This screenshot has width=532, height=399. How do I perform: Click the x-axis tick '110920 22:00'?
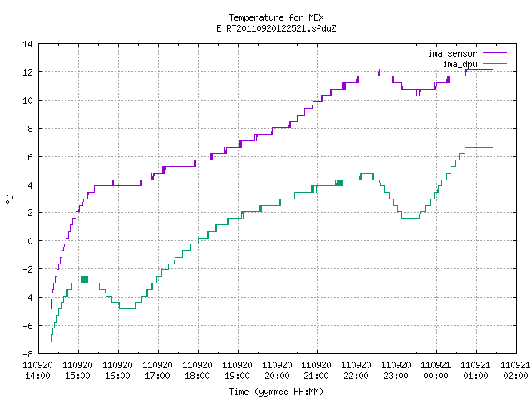(356, 371)
